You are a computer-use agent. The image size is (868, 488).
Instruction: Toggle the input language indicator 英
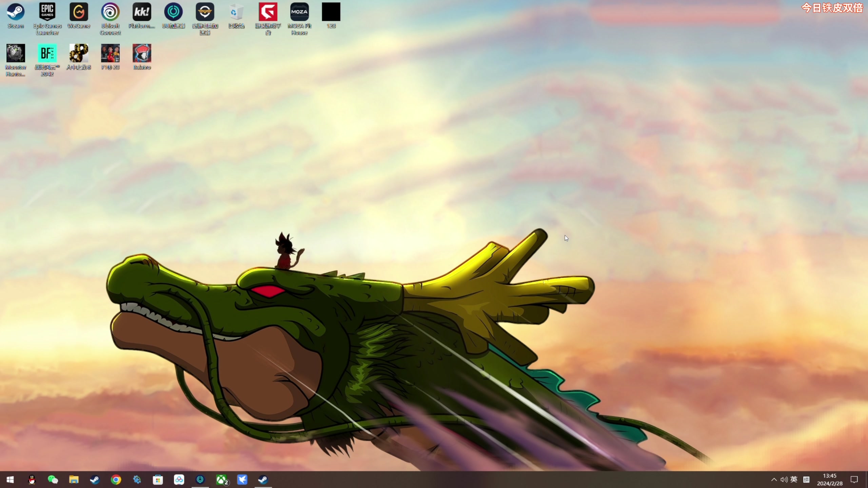point(794,479)
